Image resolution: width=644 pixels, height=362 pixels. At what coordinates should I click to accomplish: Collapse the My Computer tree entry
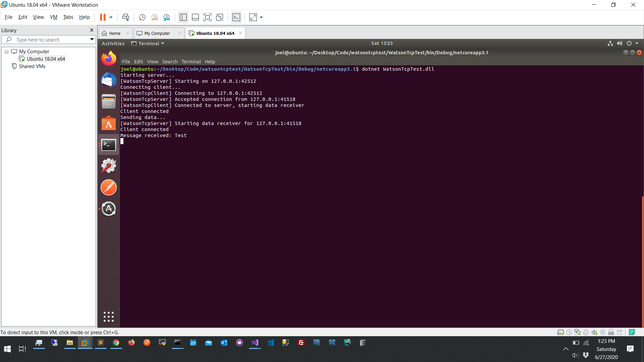6,52
